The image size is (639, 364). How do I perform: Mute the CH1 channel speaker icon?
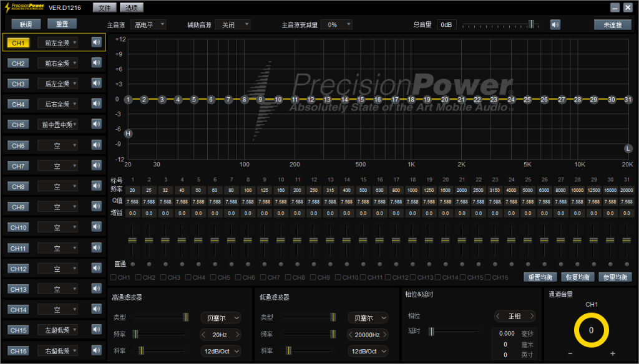(x=96, y=42)
